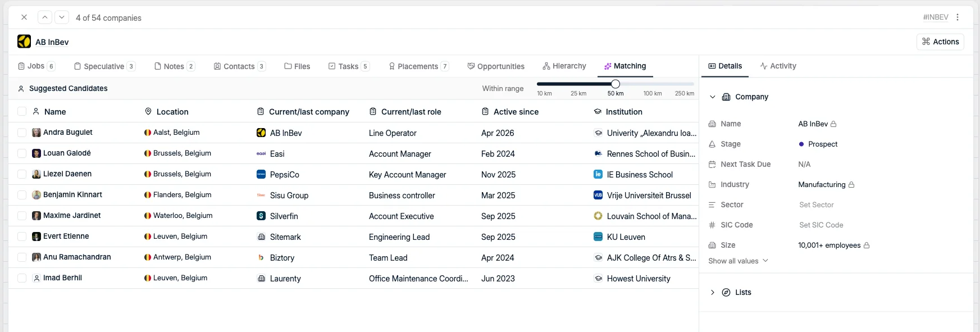
Task: Check the box for Benjamin Kinnart
Action: point(22,195)
